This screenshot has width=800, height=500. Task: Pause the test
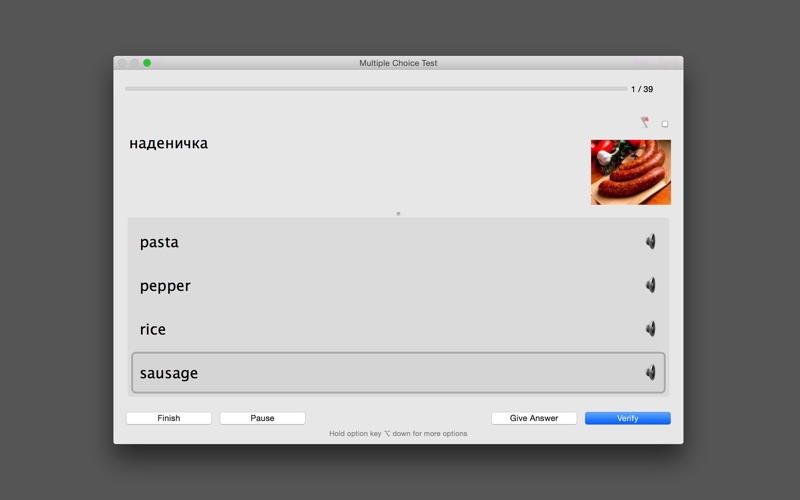pos(262,418)
